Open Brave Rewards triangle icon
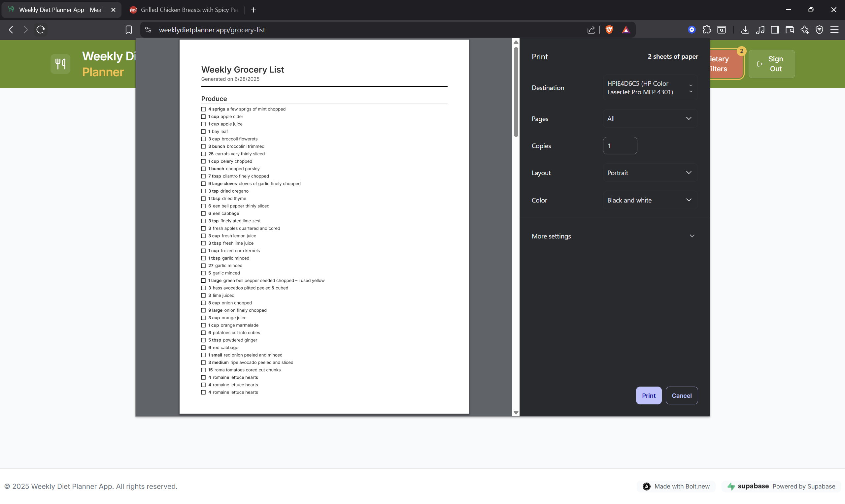Viewport: 845px width, 504px height. (626, 30)
